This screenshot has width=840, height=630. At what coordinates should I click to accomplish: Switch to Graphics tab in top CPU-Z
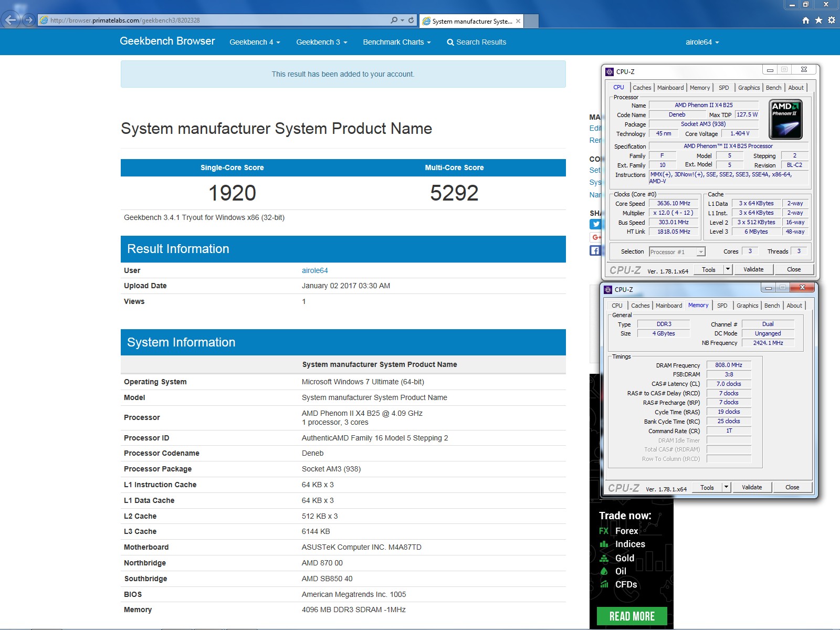coord(749,88)
